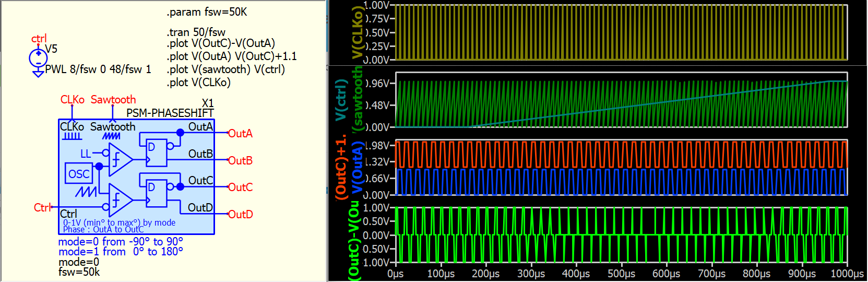This screenshot has height=282, width=868.
Task: Select the mode=0 parameter text
Action: (78, 262)
